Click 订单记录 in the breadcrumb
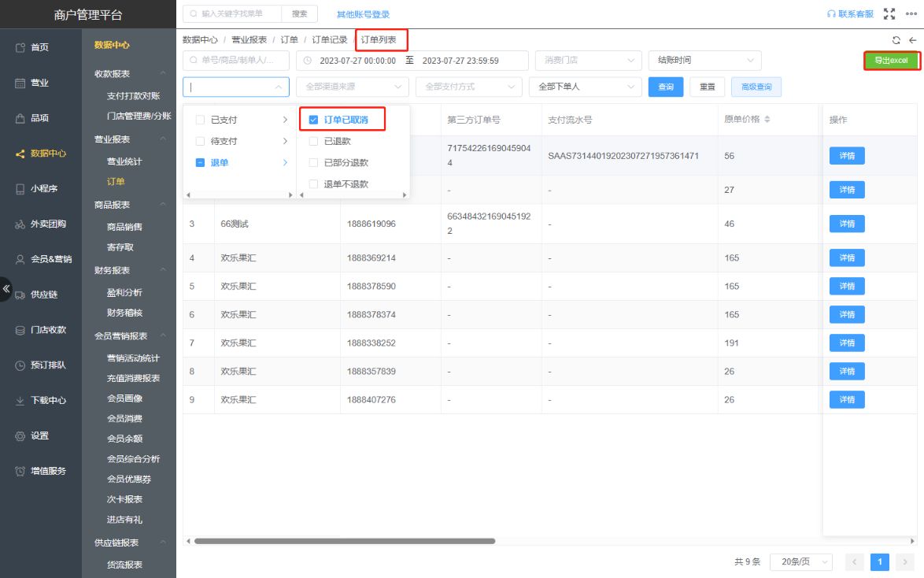 [330, 39]
